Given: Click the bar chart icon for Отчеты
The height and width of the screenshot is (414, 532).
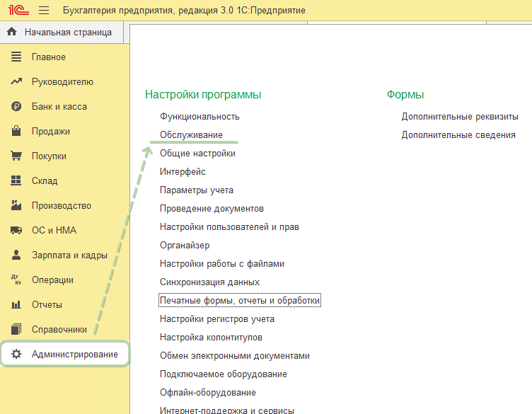Looking at the screenshot, I should pos(16,304).
